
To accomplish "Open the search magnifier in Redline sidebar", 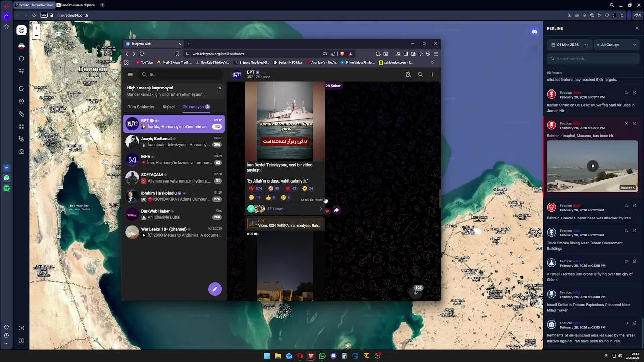I will coord(21,89).
